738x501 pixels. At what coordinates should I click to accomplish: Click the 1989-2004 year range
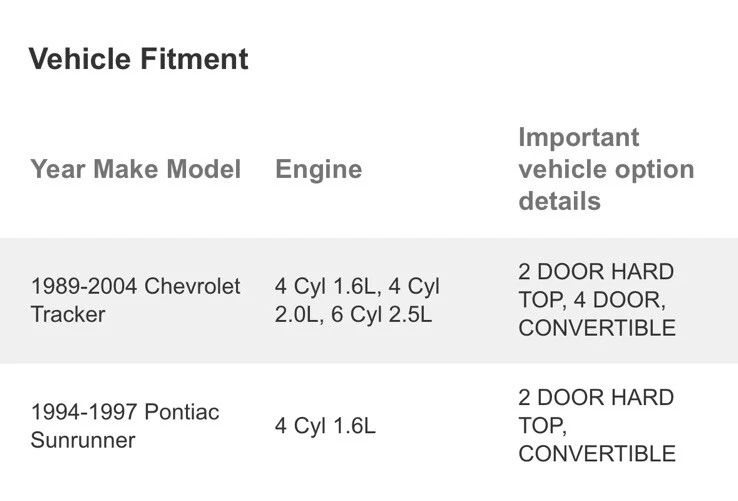point(84,286)
